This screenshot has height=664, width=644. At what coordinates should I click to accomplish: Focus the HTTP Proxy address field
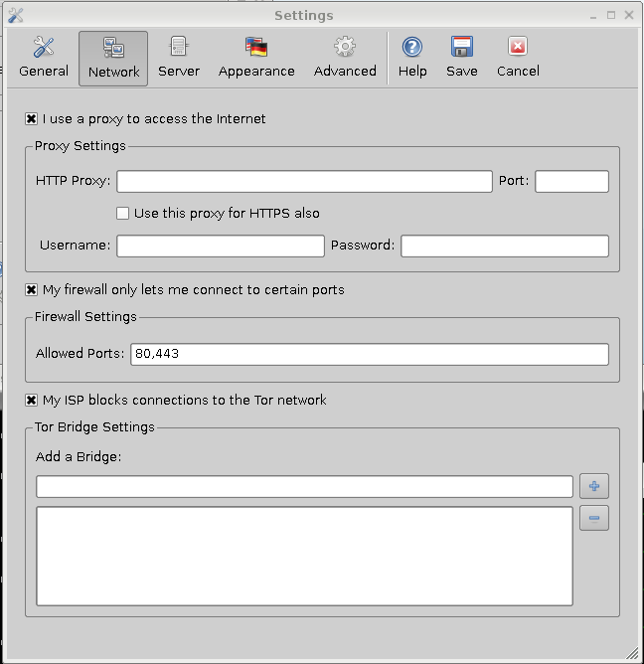(x=304, y=181)
